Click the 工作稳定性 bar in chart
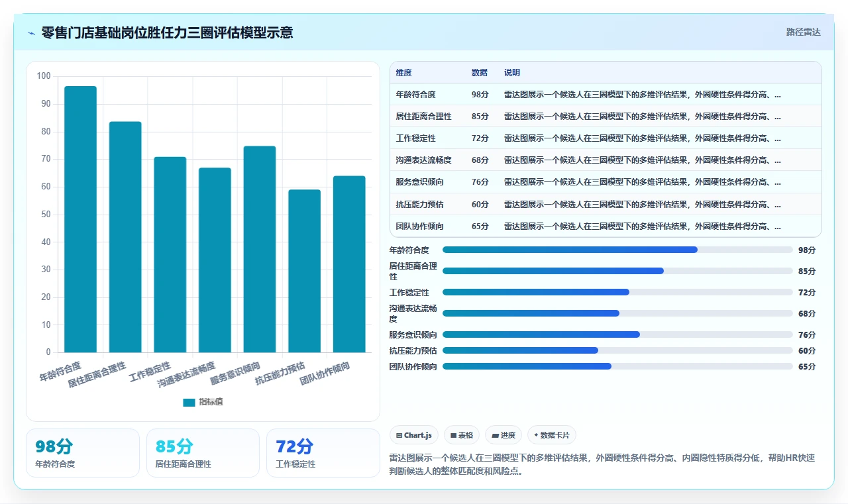This screenshot has width=848, height=504. [x=170, y=255]
